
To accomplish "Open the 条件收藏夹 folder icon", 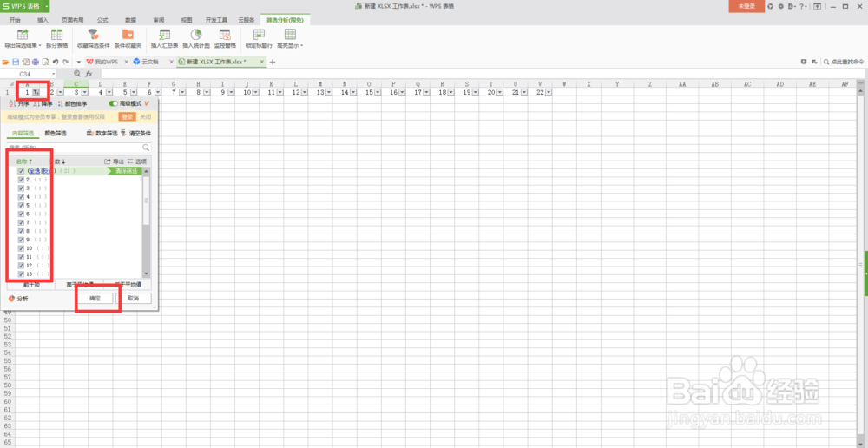I will pyautogui.click(x=128, y=35).
